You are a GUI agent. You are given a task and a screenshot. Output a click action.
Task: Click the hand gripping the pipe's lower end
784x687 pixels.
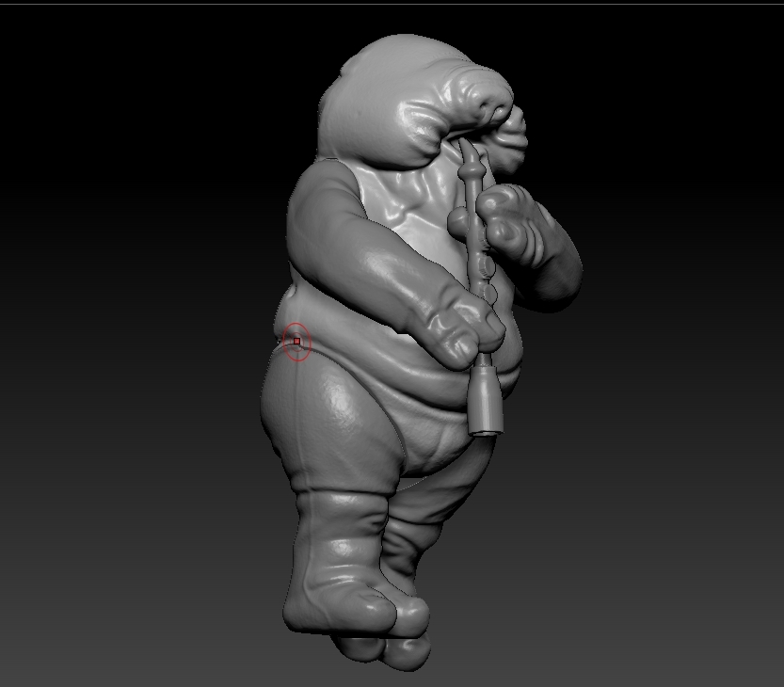pyautogui.click(x=465, y=328)
